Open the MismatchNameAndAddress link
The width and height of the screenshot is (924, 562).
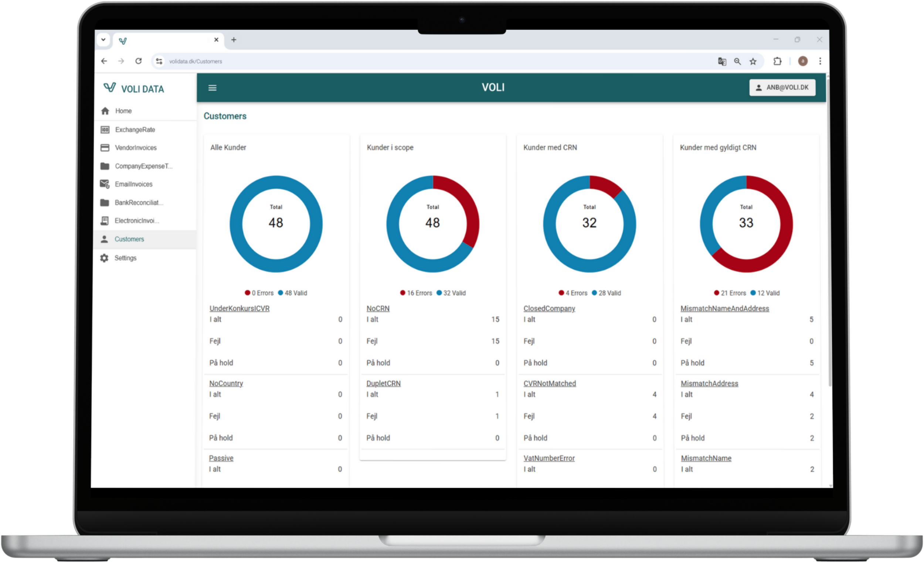click(724, 308)
